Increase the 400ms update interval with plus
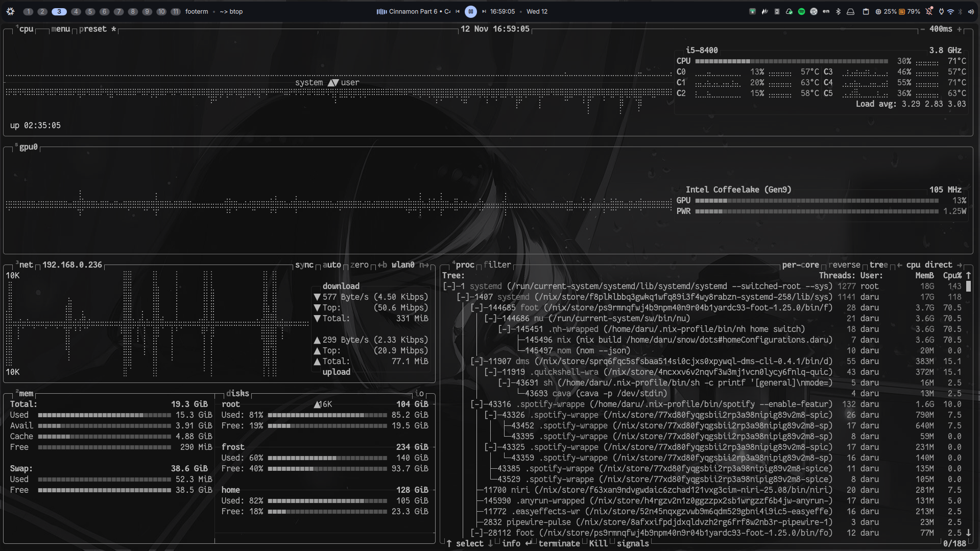This screenshot has width=980, height=551. 959,29
